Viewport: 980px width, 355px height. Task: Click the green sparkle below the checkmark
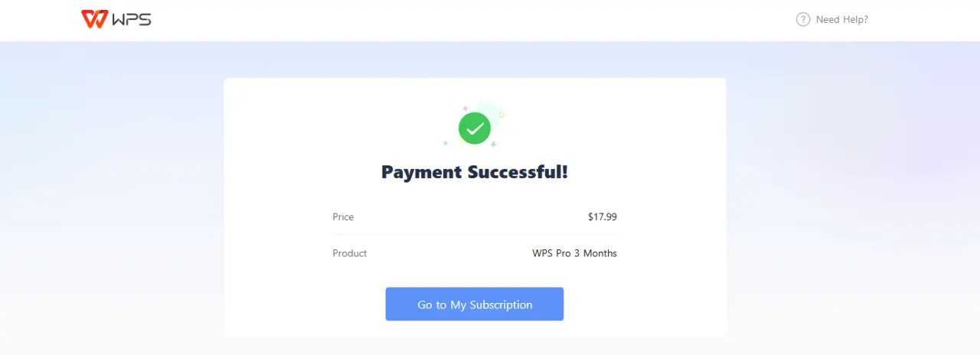click(x=493, y=144)
